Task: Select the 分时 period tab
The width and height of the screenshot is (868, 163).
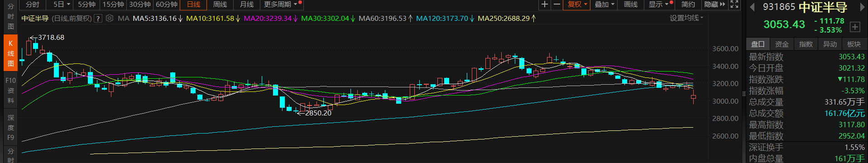Action: pos(33,5)
